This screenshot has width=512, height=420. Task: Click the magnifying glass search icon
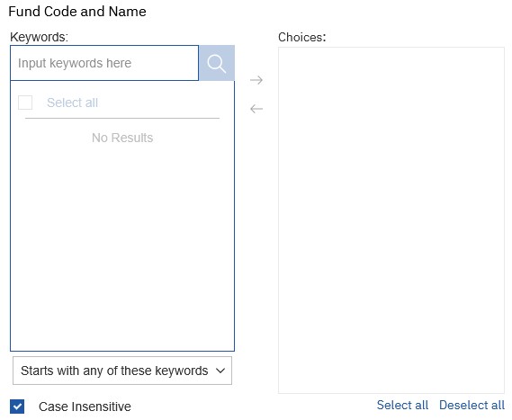(x=217, y=63)
